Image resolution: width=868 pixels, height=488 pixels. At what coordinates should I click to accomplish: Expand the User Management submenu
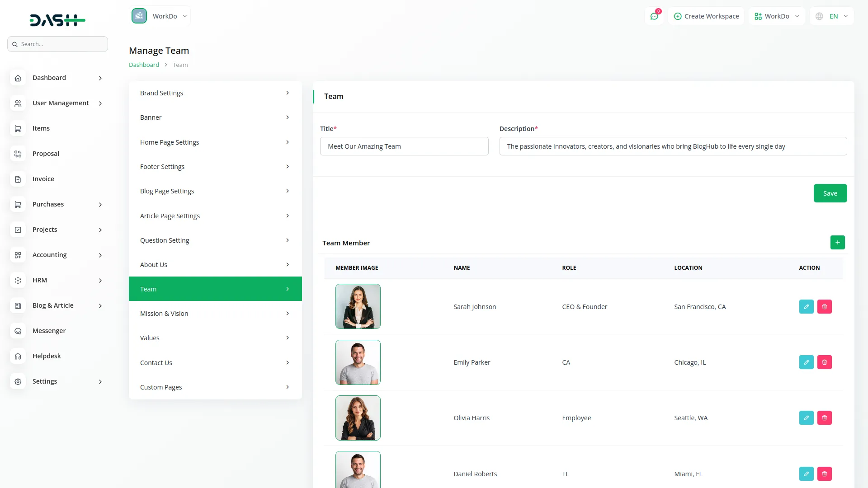[57, 103]
